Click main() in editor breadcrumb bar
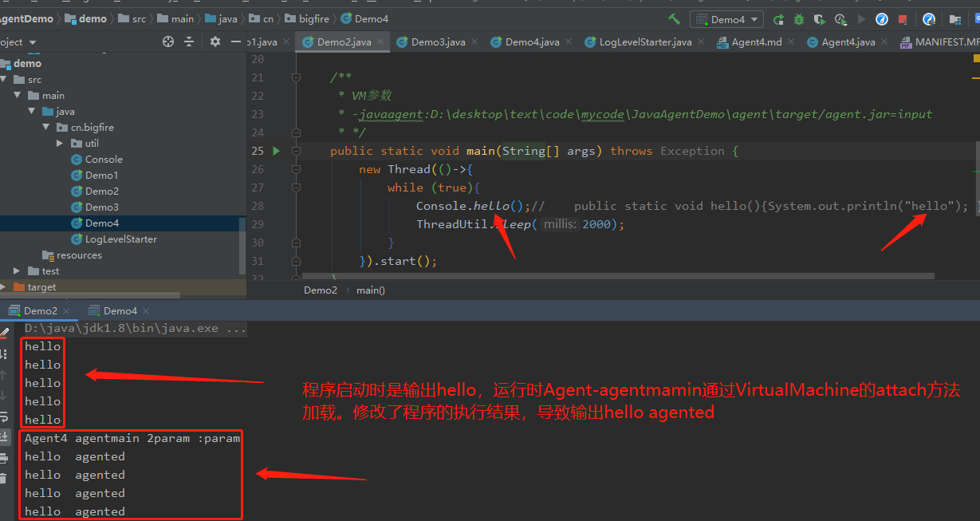 (370, 290)
